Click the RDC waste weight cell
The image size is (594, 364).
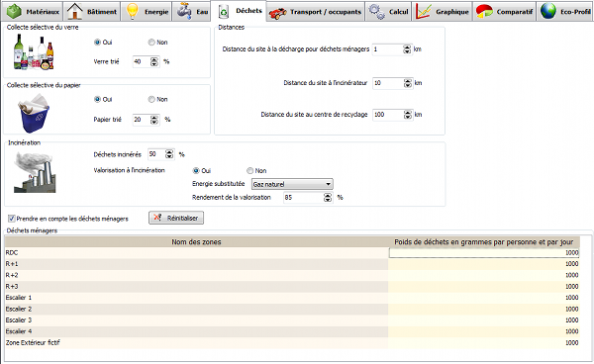click(x=484, y=253)
